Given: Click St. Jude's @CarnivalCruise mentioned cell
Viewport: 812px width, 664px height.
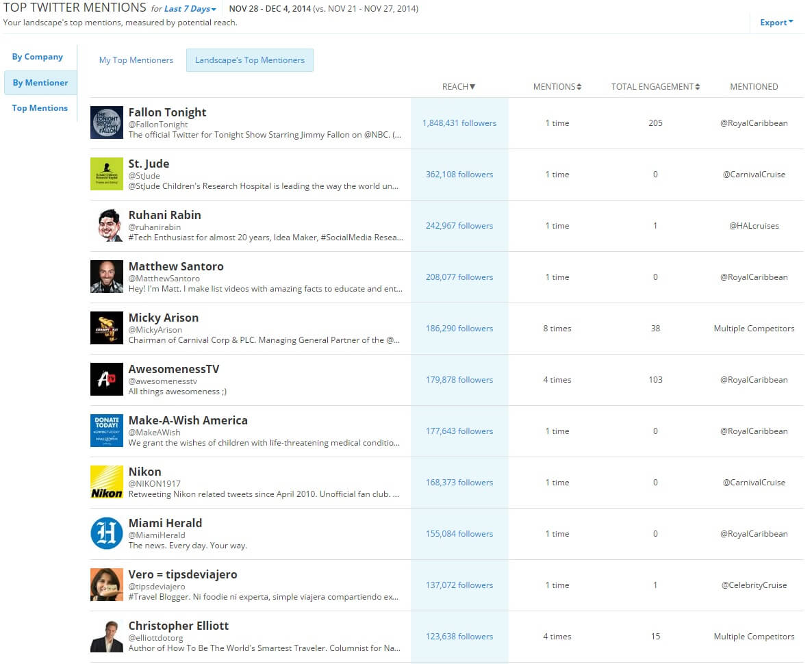Looking at the screenshot, I should (x=754, y=175).
